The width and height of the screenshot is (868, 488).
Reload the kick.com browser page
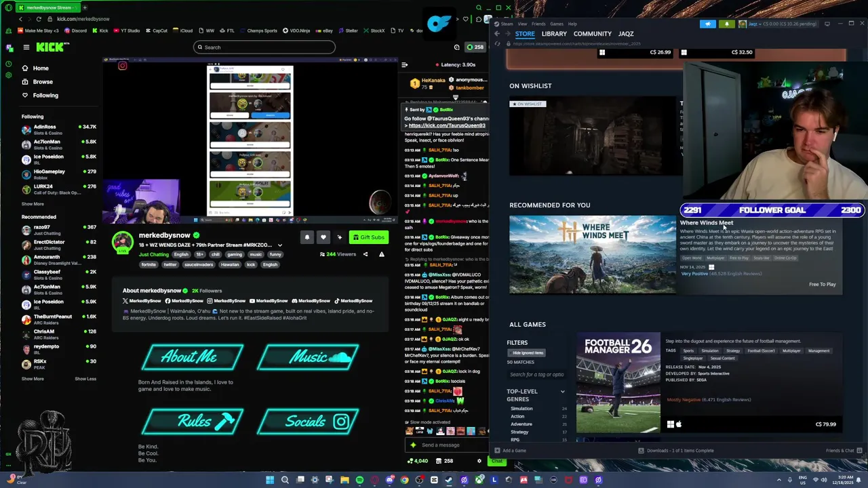click(39, 19)
